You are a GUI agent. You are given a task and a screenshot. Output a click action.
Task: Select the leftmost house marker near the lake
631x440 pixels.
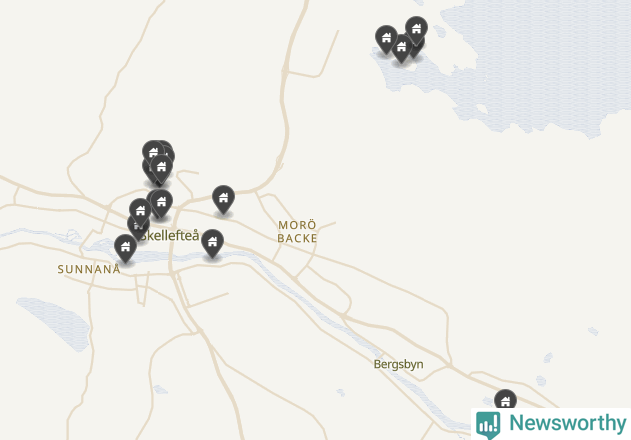[386, 39]
